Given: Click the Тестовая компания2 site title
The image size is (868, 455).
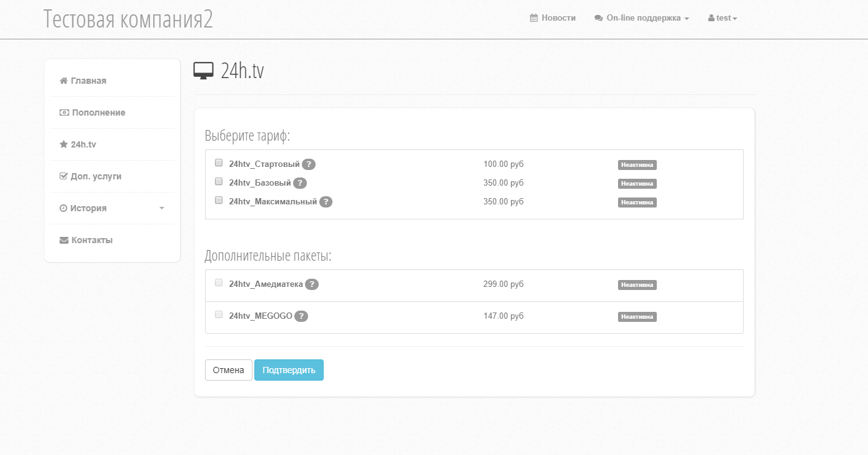Looking at the screenshot, I should [x=128, y=19].
